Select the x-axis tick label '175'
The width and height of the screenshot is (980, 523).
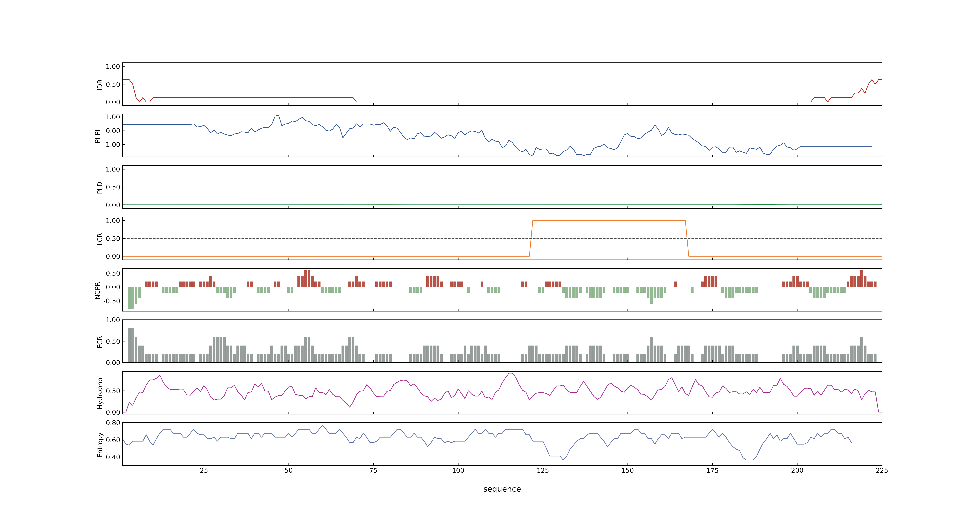pos(712,470)
